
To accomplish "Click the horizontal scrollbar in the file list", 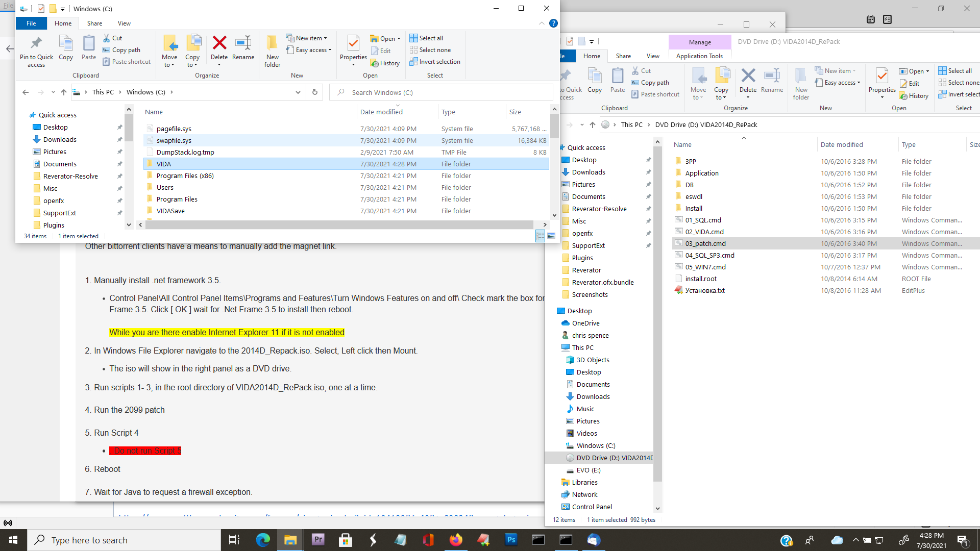I will (339, 224).
